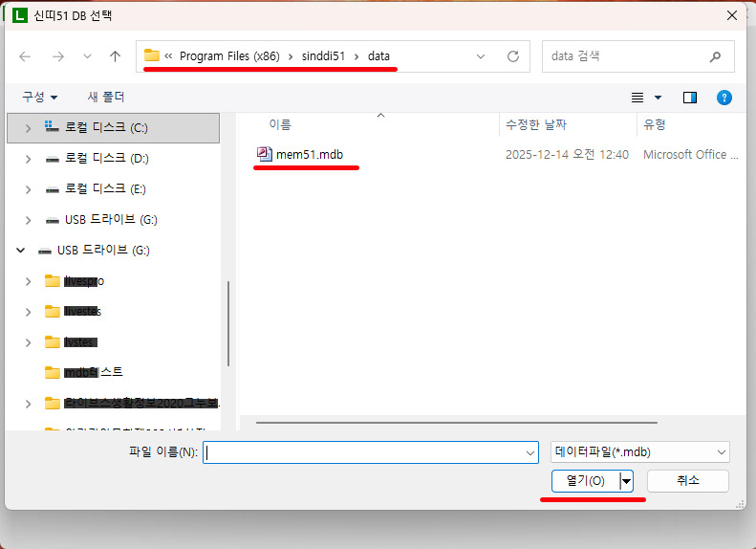Click 새 폴더 to create folder
756x549 pixels.
(x=105, y=98)
